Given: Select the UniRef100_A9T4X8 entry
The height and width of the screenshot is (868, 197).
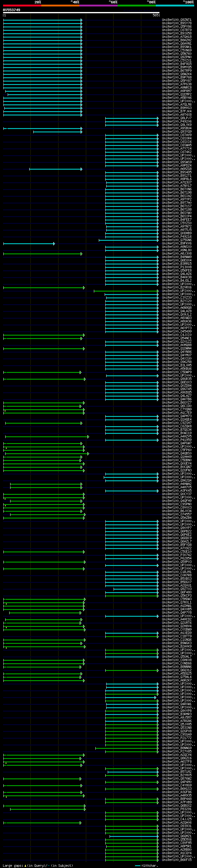Looking at the screenshot, I should pyautogui.click(x=177, y=115).
